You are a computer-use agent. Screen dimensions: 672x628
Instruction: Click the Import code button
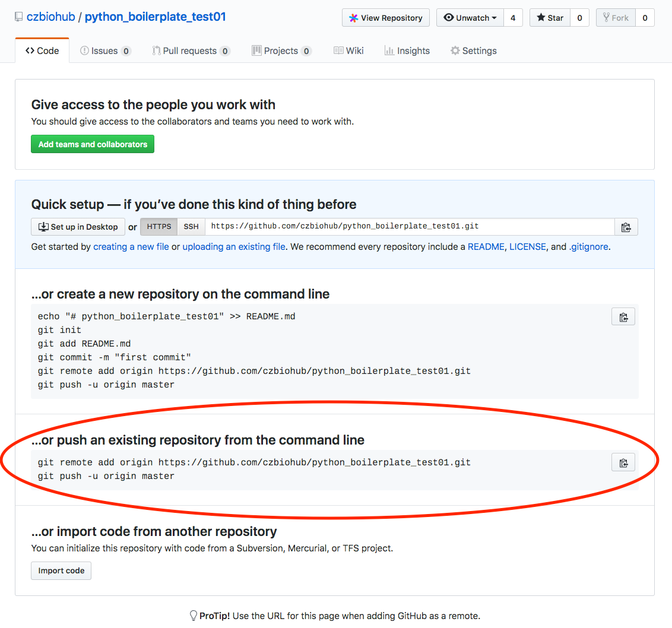pyautogui.click(x=61, y=570)
